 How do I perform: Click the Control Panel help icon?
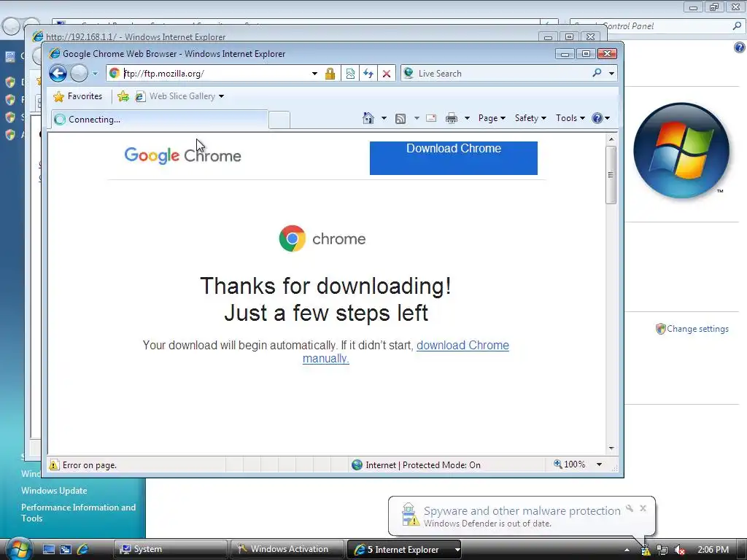(x=740, y=47)
